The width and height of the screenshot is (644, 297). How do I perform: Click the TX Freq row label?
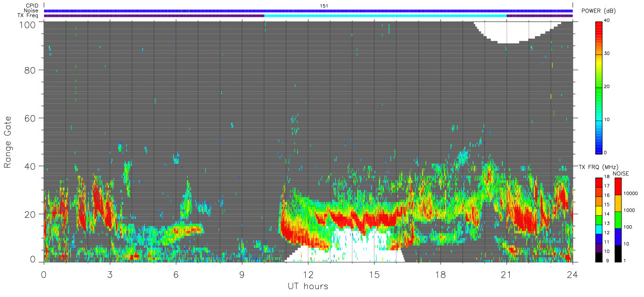pos(28,16)
